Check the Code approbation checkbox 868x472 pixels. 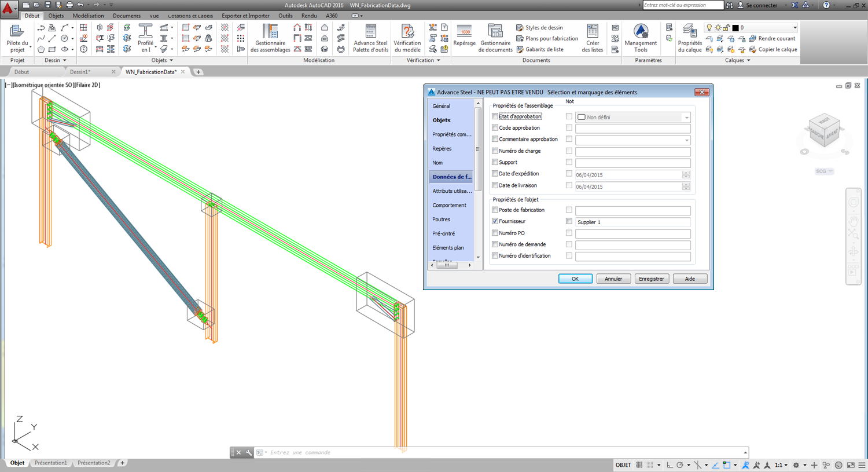495,128
